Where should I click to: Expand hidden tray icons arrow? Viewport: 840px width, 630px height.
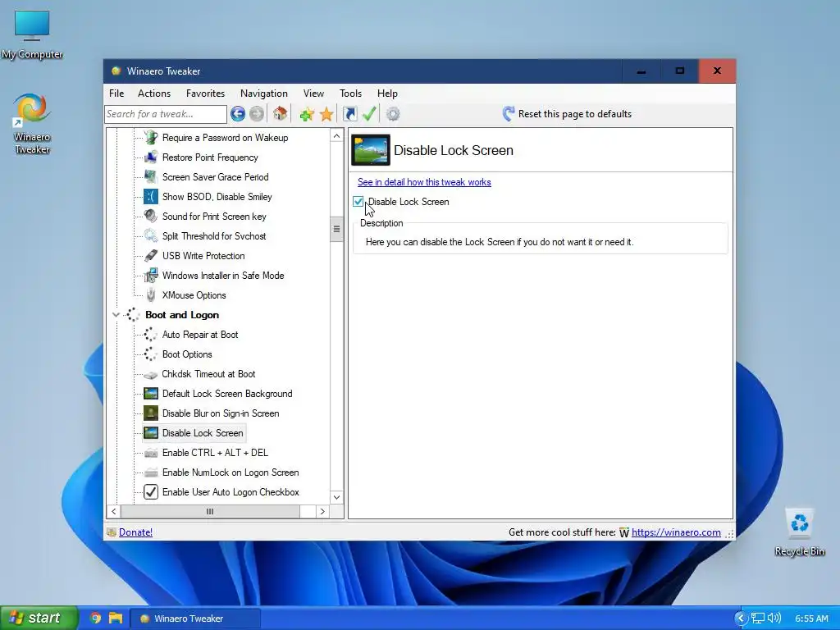(x=741, y=619)
